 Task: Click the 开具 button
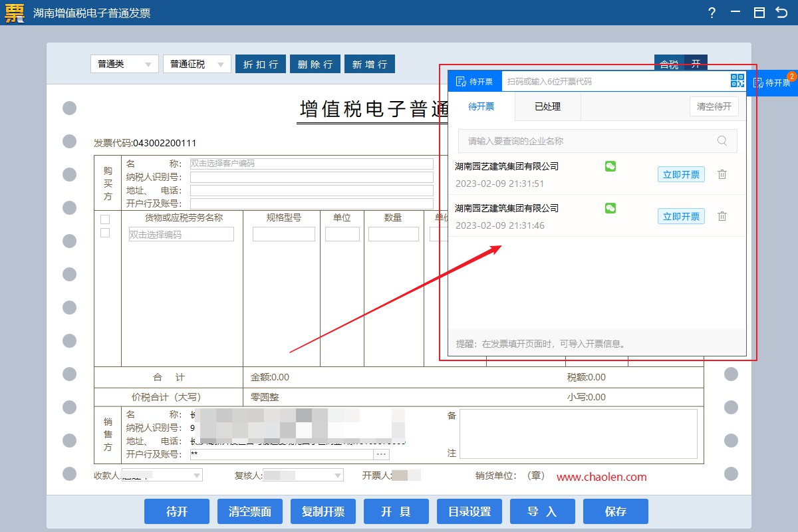pyautogui.click(x=396, y=511)
